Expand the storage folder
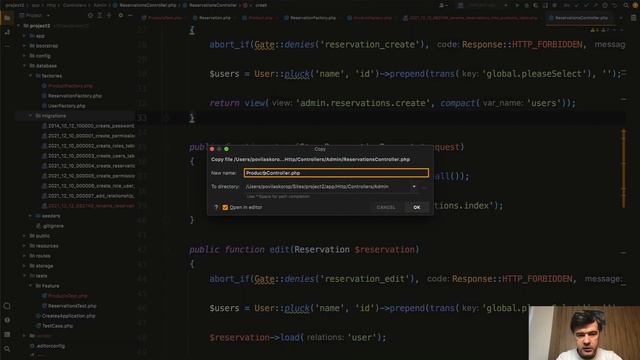The height and width of the screenshot is (360, 640). (24, 266)
